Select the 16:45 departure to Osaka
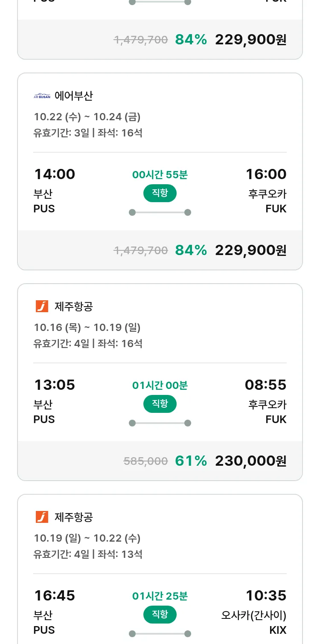The image size is (320, 644). pos(55,595)
